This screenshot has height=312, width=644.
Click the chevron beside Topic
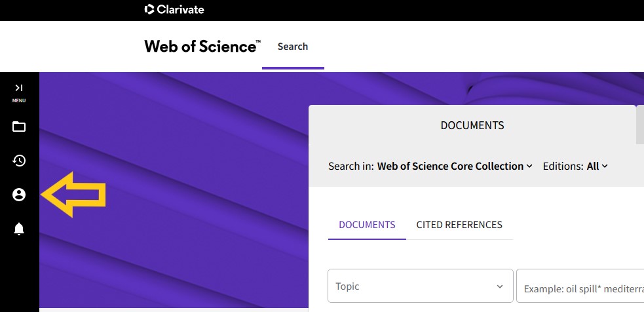click(x=500, y=286)
